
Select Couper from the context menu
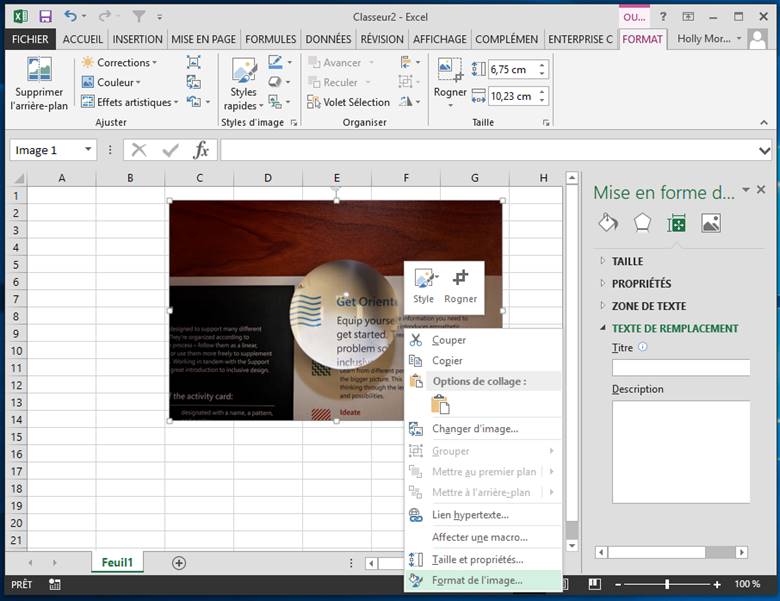(x=448, y=340)
